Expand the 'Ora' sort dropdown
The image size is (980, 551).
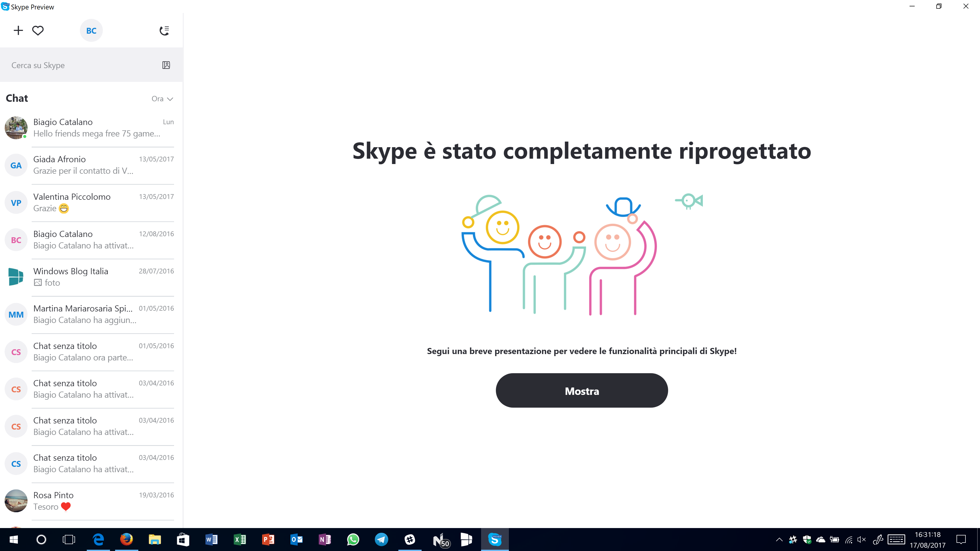pos(163,99)
